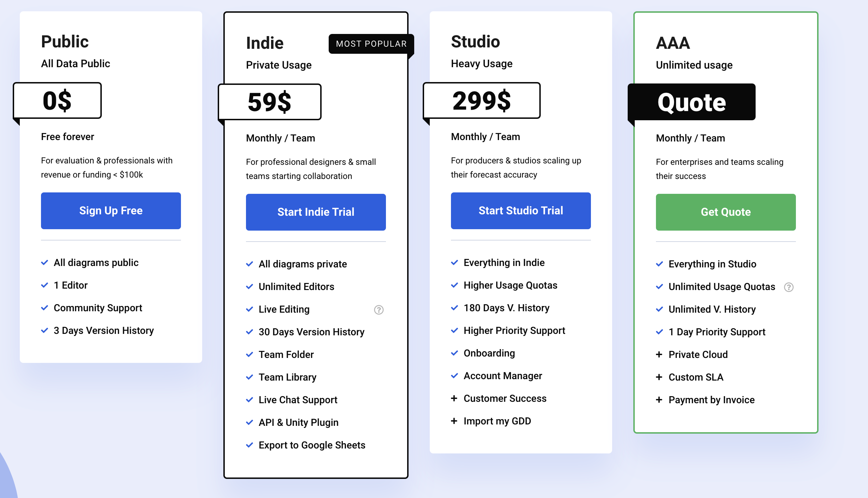This screenshot has width=868, height=498.
Task: Click the 0$ Public price tag
Action: coord(57,100)
